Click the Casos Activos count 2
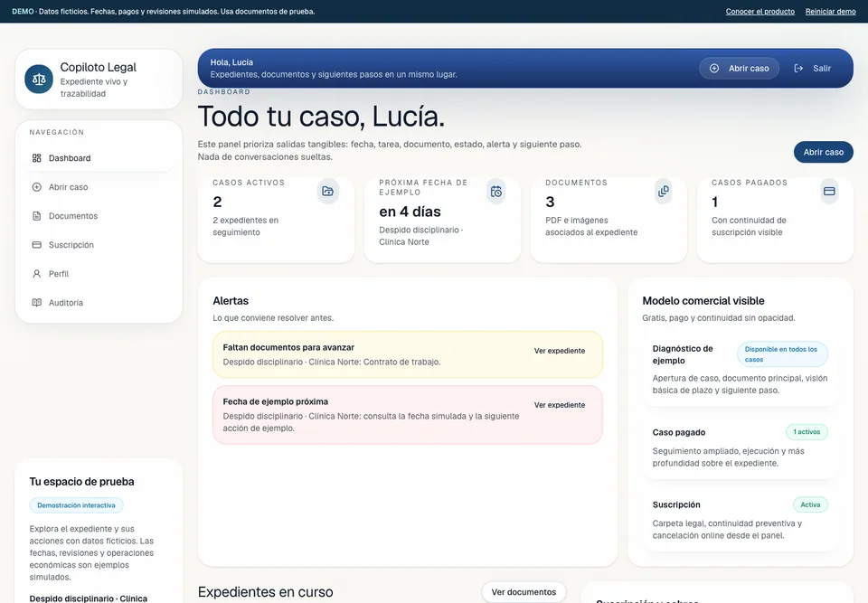 click(x=217, y=202)
